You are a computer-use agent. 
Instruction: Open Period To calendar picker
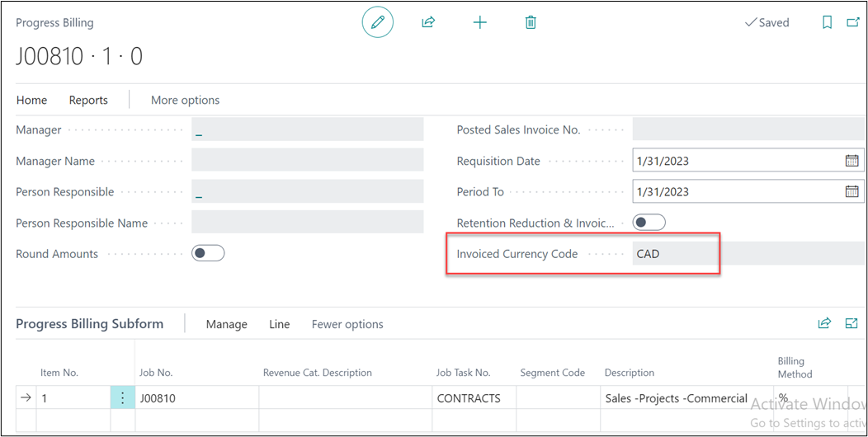pos(851,191)
